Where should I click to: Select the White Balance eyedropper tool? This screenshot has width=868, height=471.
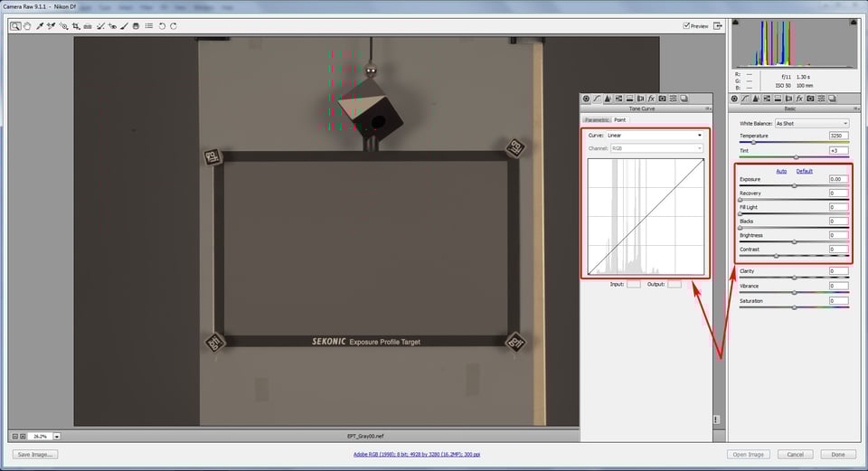pos(40,26)
